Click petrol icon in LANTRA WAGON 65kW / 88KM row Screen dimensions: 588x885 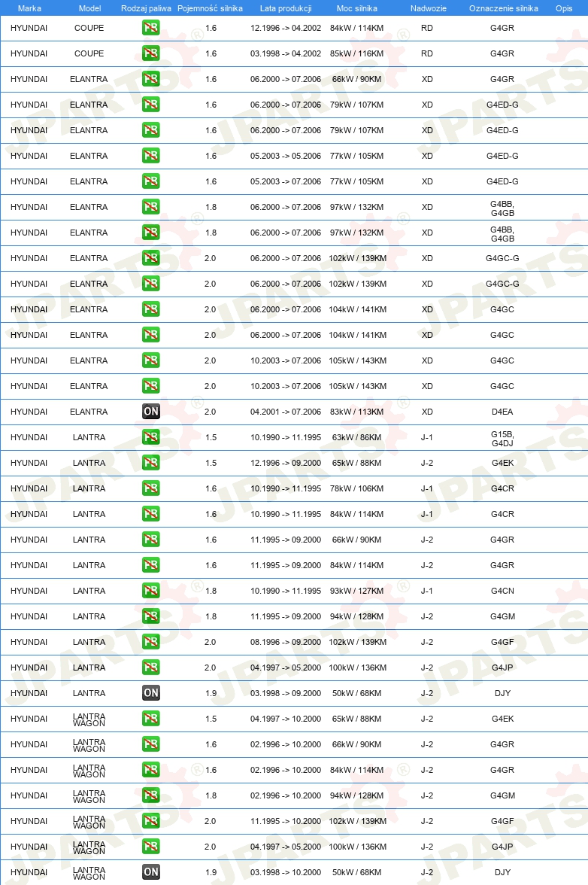click(150, 719)
